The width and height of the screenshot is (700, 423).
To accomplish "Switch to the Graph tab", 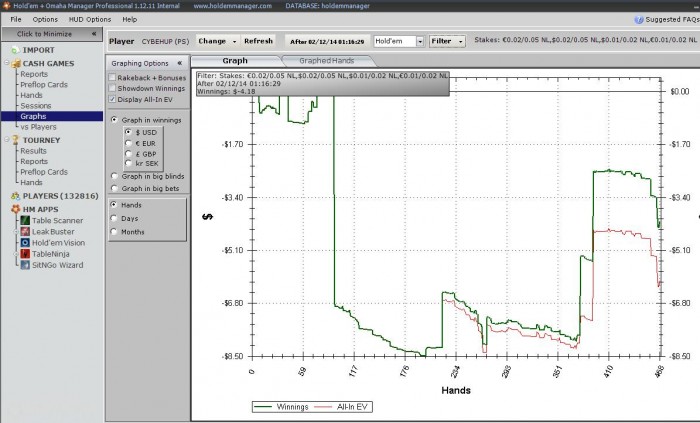I will (x=235, y=61).
